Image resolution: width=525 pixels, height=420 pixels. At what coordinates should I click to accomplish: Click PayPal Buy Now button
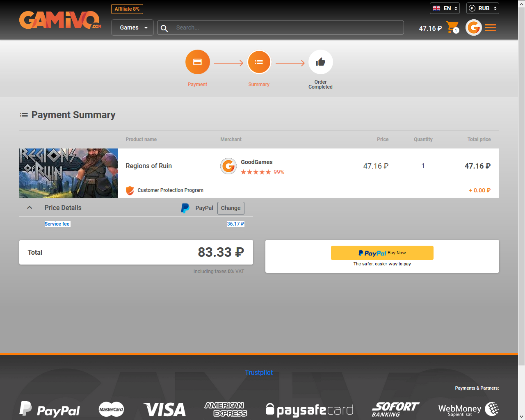382,253
